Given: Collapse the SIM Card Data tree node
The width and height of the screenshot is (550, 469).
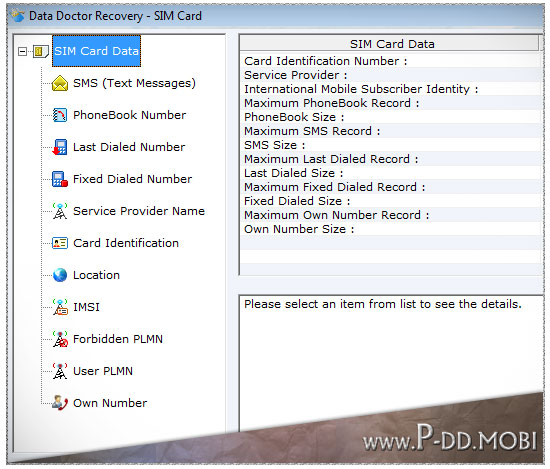Looking at the screenshot, I should (x=22, y=52).
